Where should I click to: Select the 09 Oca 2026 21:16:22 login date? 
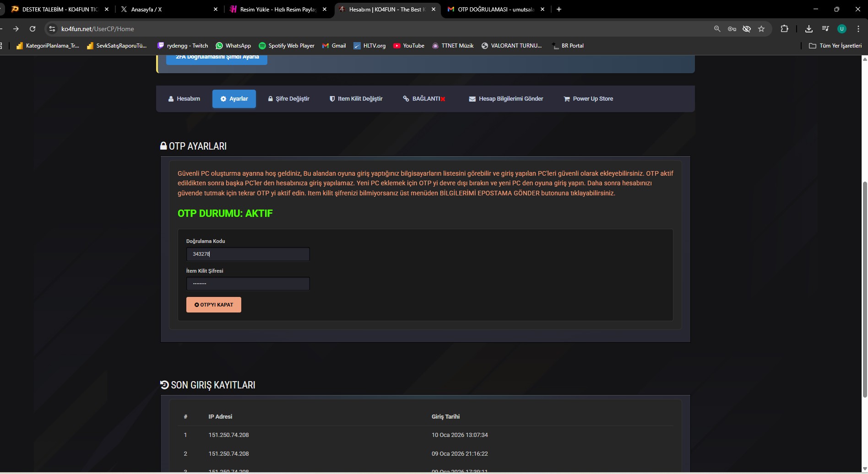(x=460, y=454)
